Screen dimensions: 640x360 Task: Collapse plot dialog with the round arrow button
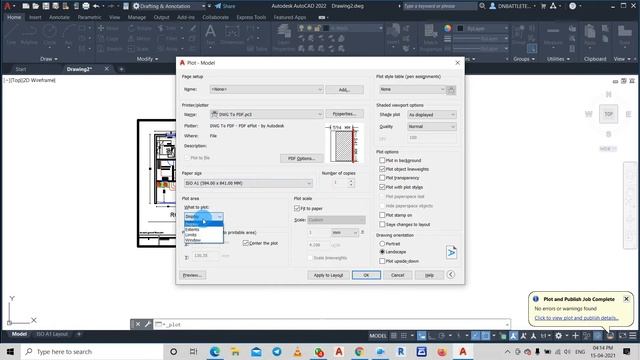pos(451,275)
